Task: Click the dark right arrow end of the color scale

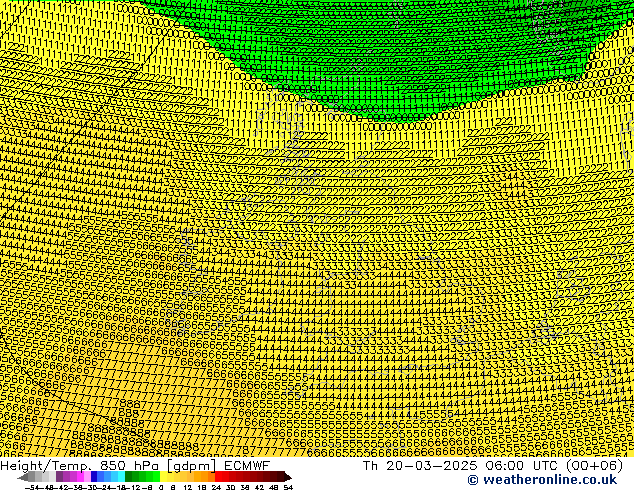Action: (x=288, y=477)
